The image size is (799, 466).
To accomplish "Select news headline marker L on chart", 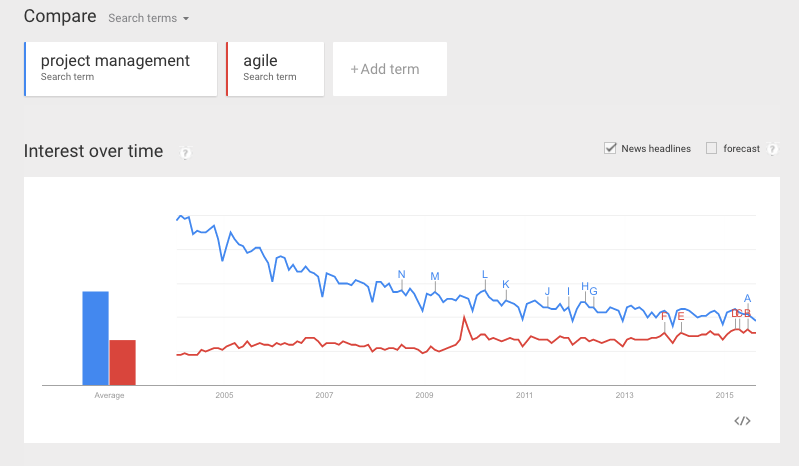I will [x=485, y=275].
